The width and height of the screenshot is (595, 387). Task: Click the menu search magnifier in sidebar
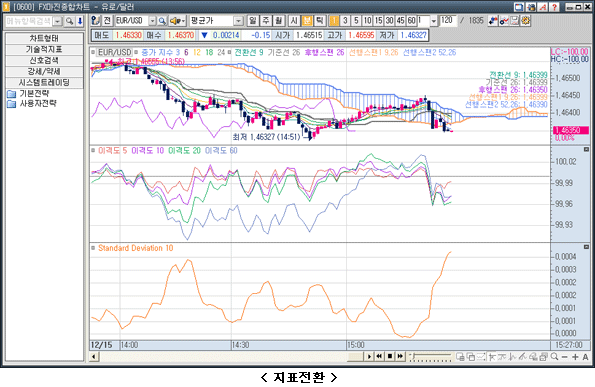click(x=69, y=21)
